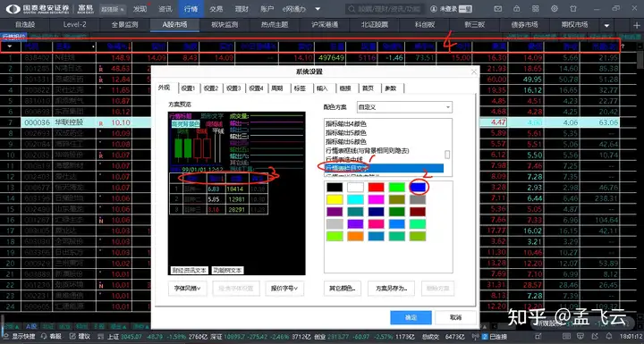The image size is (644, 344).
Task: Select 指标输出5颜色 in the color item list
Action: tap(346, 132)
